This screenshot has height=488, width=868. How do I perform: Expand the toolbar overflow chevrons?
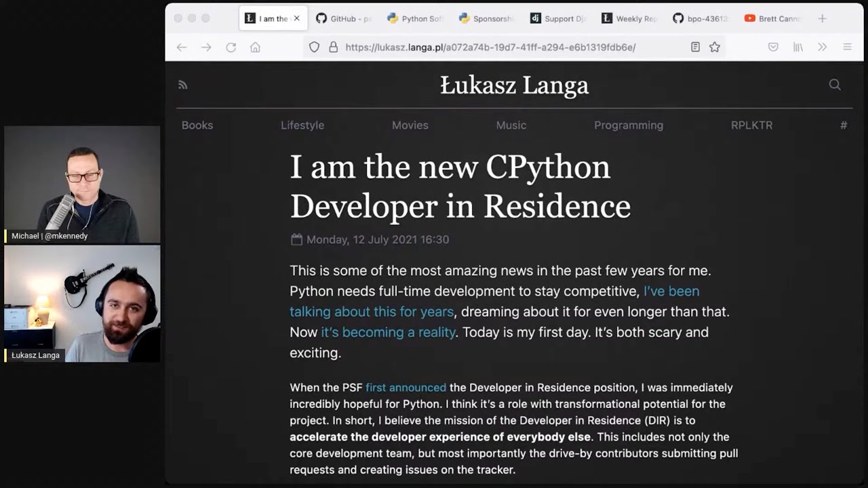tap(822, 47)
